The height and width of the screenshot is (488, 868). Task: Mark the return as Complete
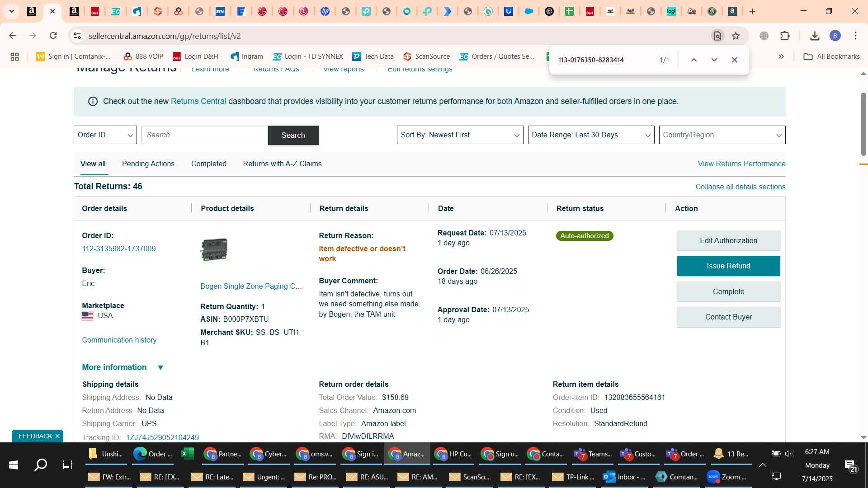pyautogui.click(x=728, y=291)
